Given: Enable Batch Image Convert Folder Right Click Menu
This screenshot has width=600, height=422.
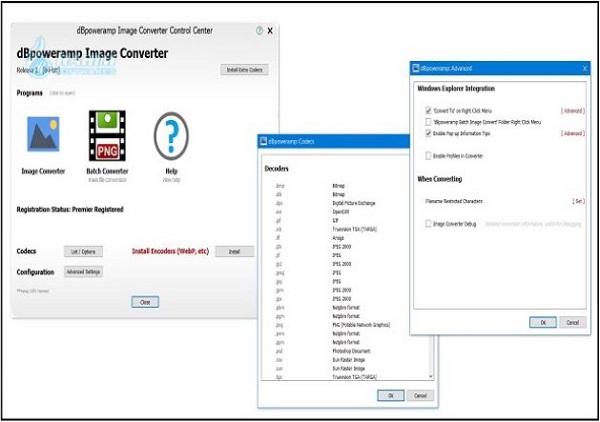Looking at the screenshot, I should [428, 122].
